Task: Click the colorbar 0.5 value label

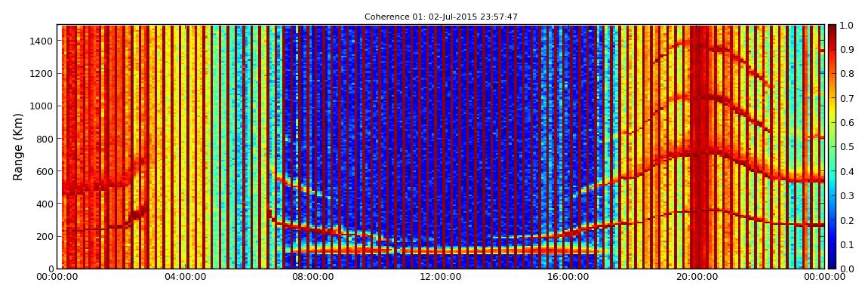Action: tap(846, 147)
